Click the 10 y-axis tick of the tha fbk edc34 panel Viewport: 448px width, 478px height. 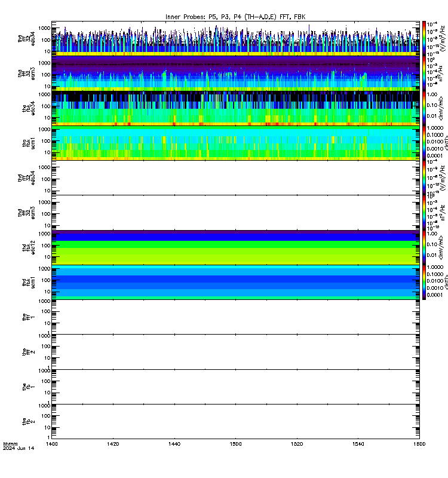point(47,117)
